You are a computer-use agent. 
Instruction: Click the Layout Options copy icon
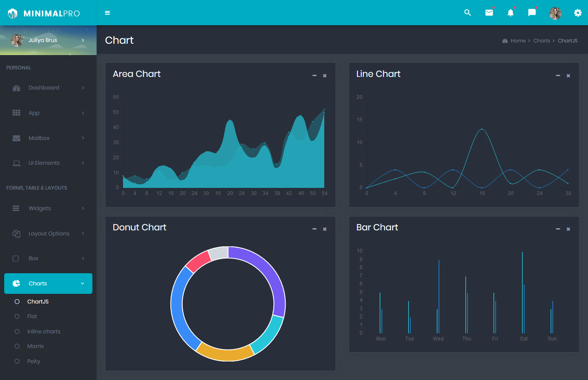pyautogui.click(x=16, y=233)
